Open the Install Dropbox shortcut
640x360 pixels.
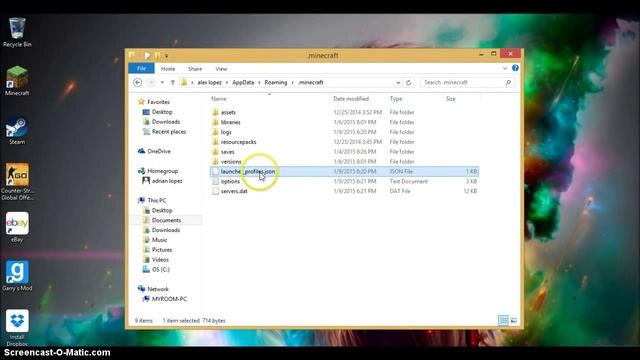tap(17, 328)
